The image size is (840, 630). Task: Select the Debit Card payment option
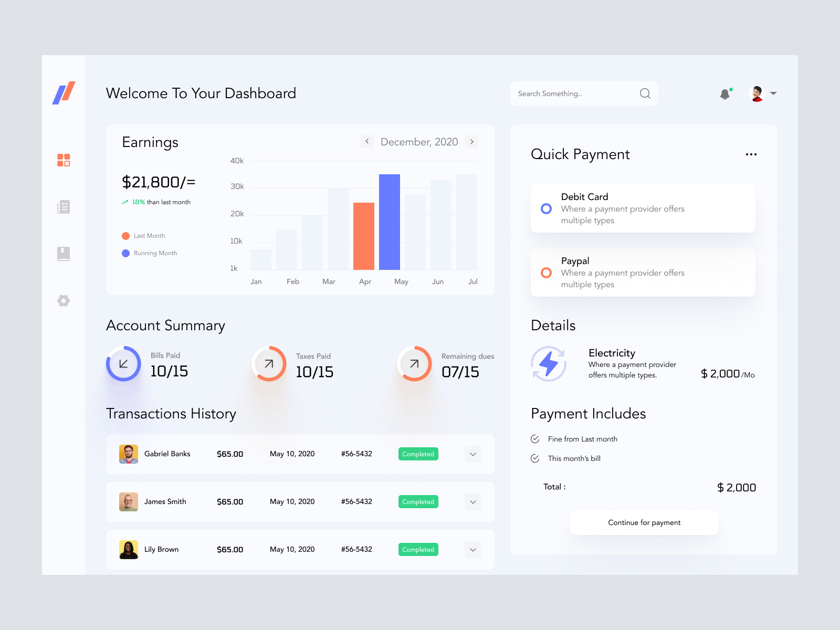(546, 208)
